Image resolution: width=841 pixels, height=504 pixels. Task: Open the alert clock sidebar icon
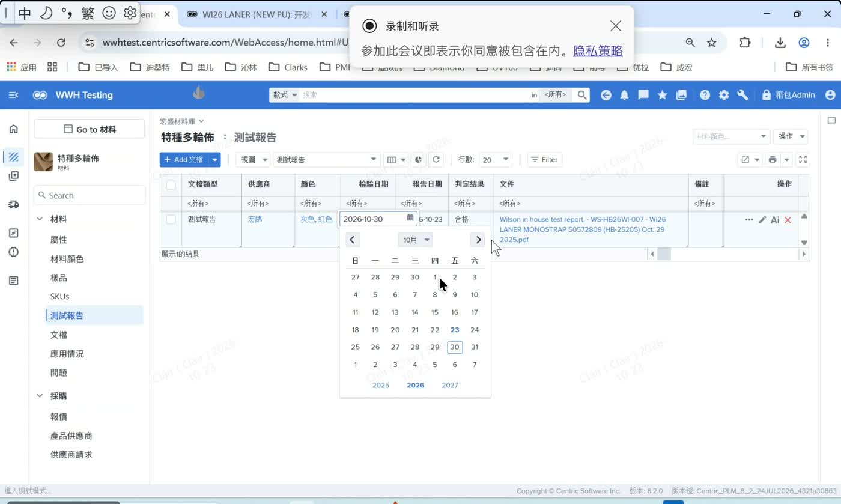13,252
